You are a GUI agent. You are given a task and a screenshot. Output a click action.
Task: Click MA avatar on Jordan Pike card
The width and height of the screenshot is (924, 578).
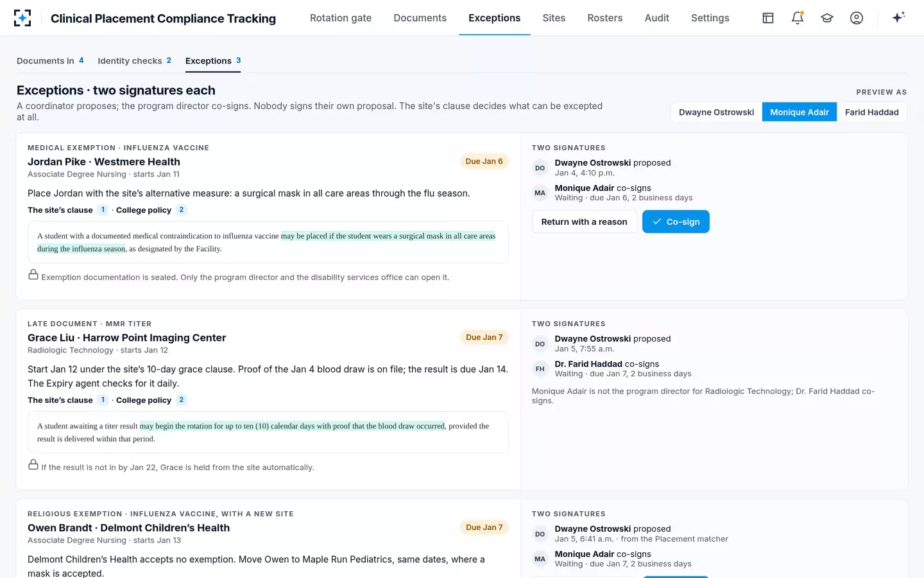tap(540, 193)
